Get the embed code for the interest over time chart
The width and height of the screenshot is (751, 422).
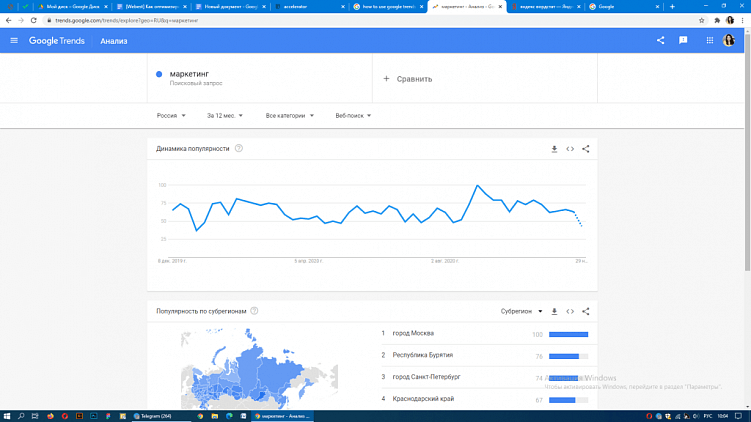click(x=570, y=149)
